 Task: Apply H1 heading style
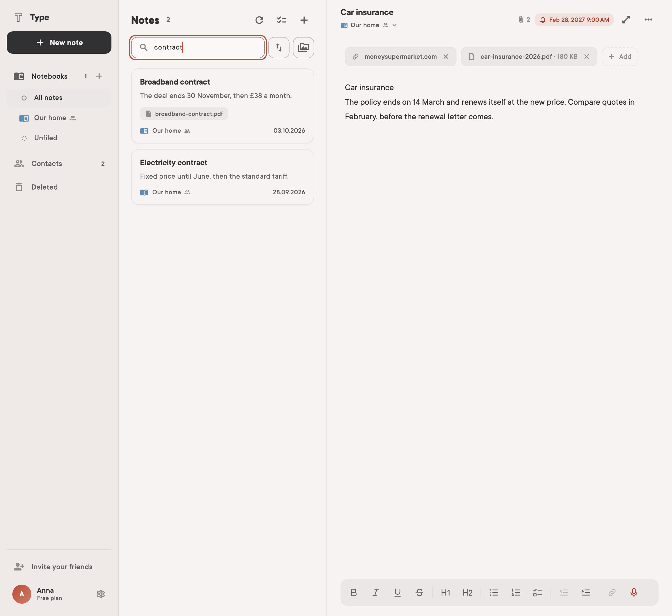445,592
